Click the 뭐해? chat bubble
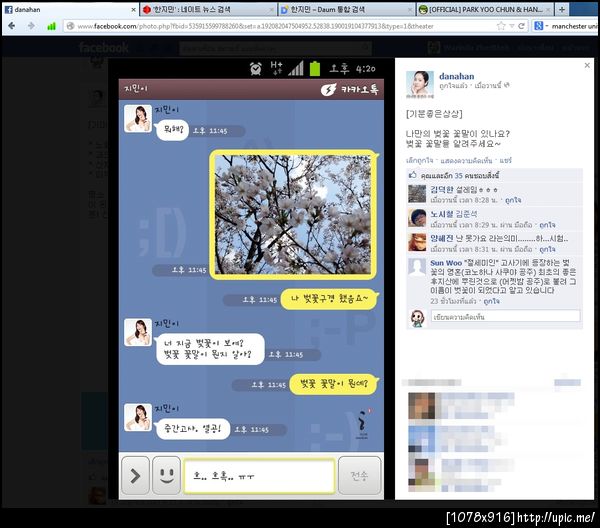The height and width of the screenshot is (528, 600). click(172, 130)
